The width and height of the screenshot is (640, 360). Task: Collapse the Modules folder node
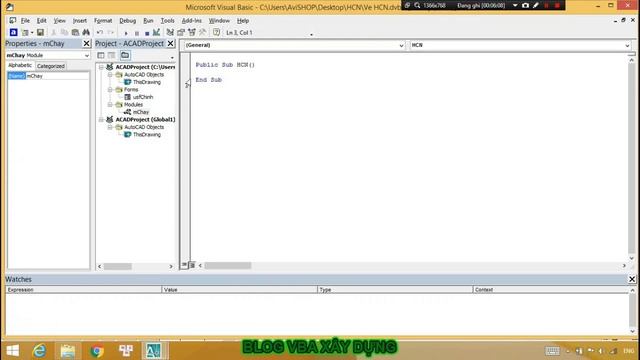110,104
